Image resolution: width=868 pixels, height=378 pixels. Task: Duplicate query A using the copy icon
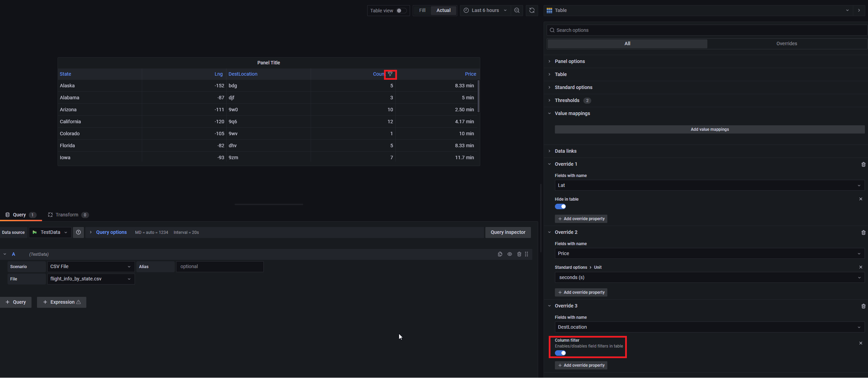pos(500,254)
